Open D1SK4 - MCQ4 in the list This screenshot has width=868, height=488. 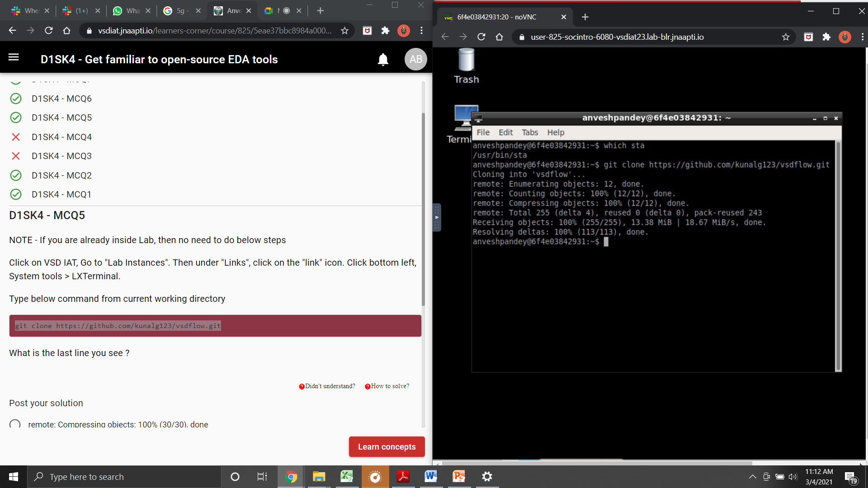pyautogui.click(x=61, y=137)
